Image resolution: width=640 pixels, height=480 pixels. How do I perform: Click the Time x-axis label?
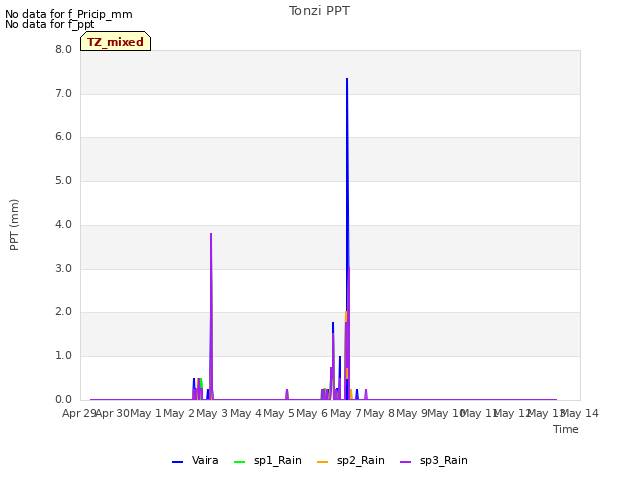(566, 429)
